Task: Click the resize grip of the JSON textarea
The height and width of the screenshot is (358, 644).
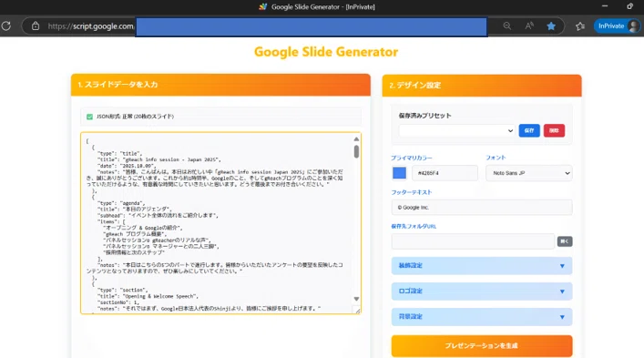Action: point(358,311)
